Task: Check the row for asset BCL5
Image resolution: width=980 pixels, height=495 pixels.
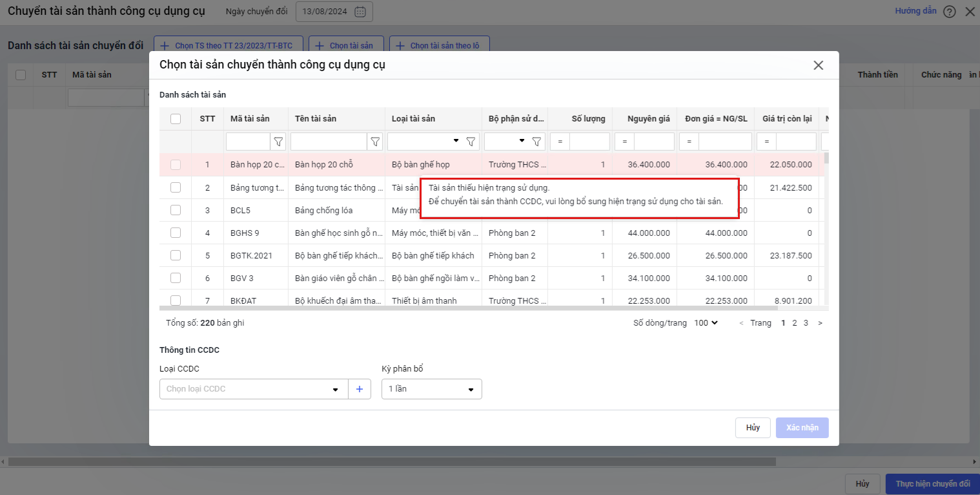Action: pos(176,210)
